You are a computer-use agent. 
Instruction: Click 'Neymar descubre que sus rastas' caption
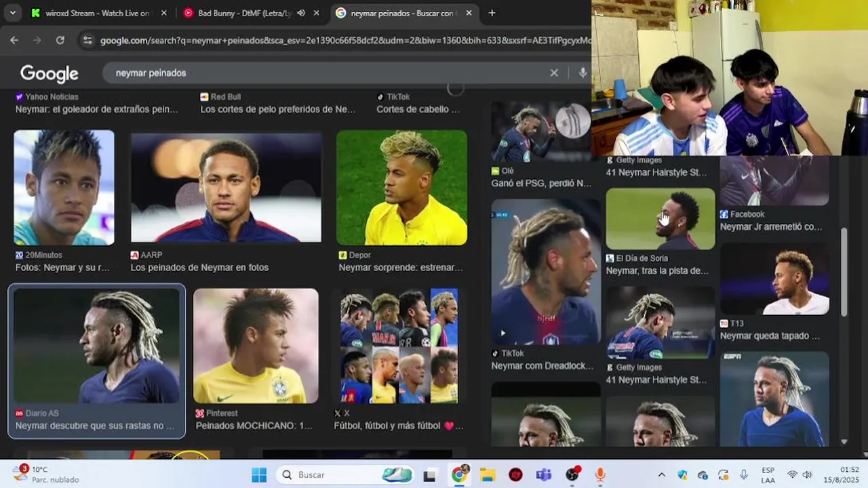(x=95, y=426)
